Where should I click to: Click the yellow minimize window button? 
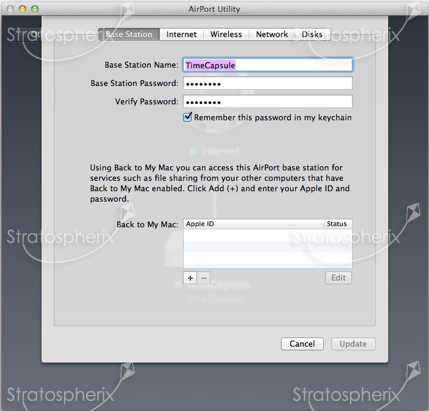click(22, 9)
